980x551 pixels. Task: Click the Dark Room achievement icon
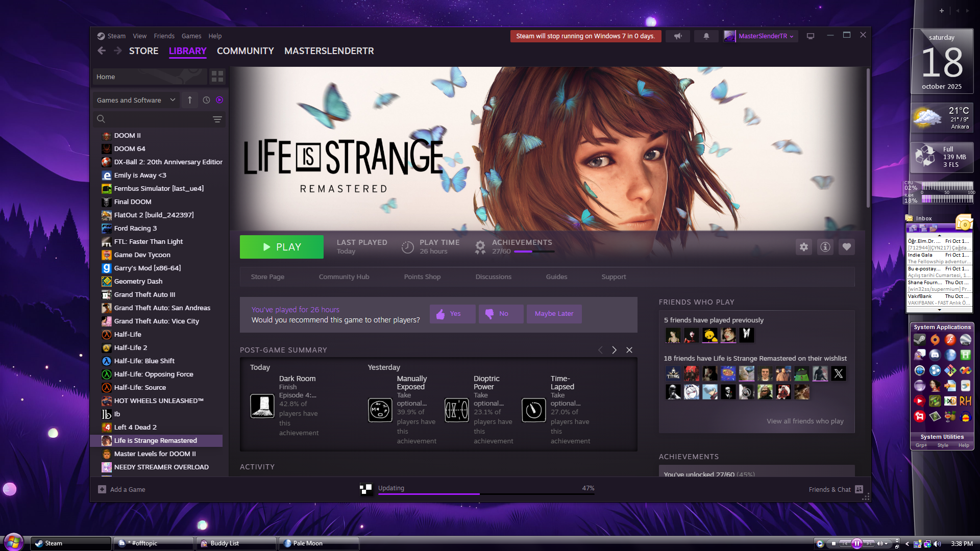point(262,406)
